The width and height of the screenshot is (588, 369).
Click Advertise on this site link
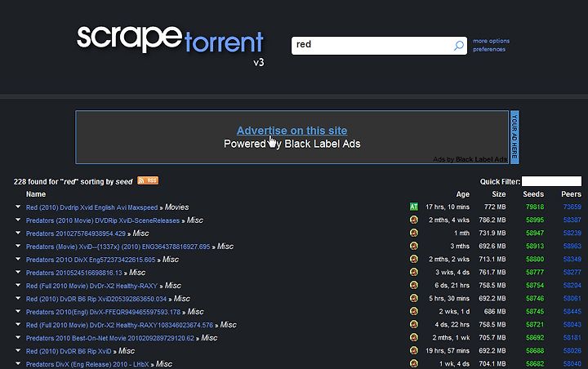pyautogui.click(x=292, y=131)
